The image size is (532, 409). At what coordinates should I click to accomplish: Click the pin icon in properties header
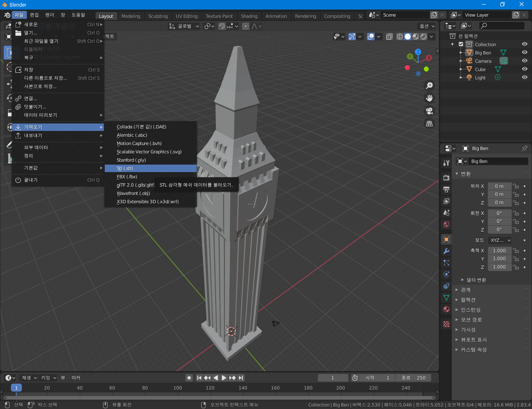[525, 148]
